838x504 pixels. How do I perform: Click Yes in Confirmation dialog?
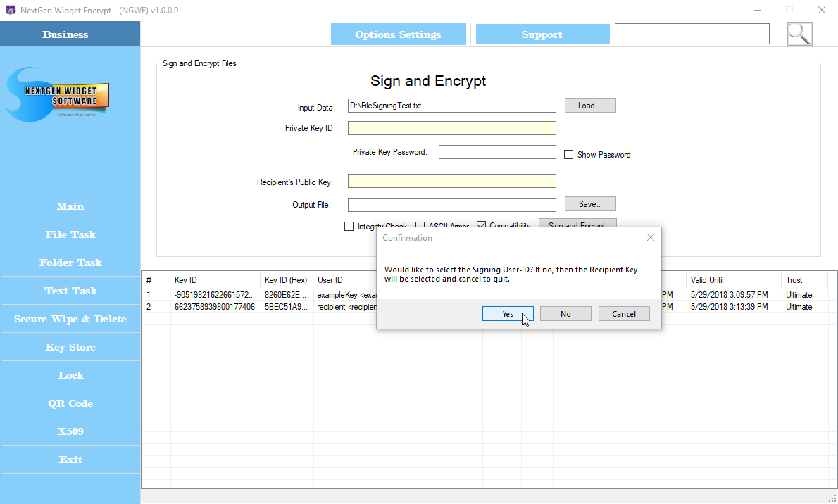tap(508, 314)
